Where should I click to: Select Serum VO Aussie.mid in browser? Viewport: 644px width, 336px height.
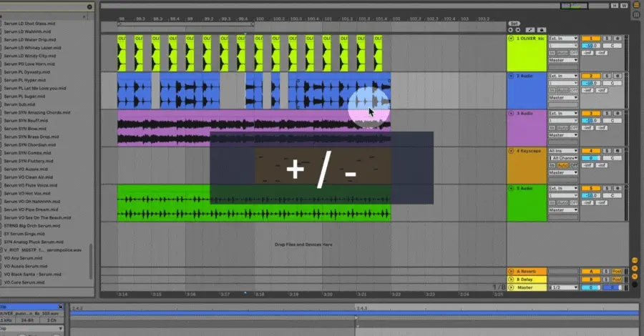26,169
